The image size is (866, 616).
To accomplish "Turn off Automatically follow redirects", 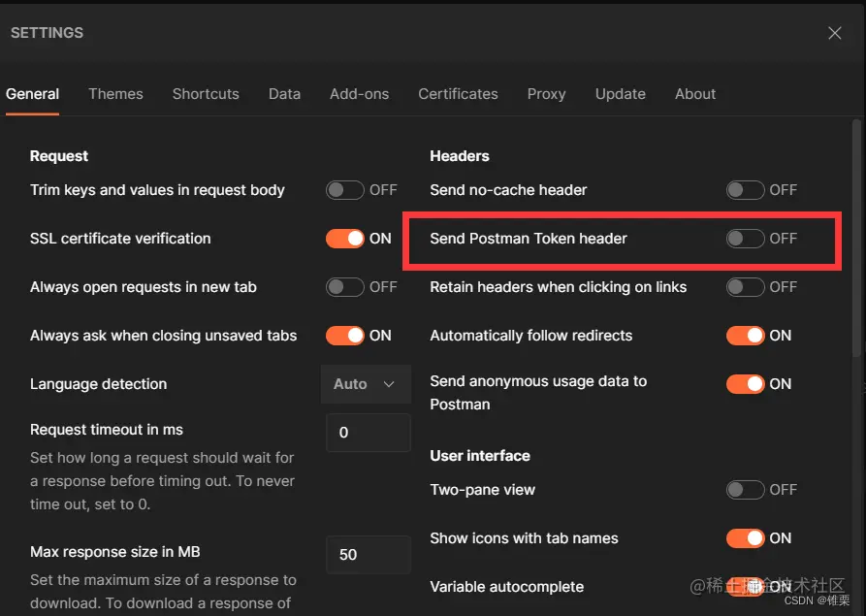I will click(745, 336).
